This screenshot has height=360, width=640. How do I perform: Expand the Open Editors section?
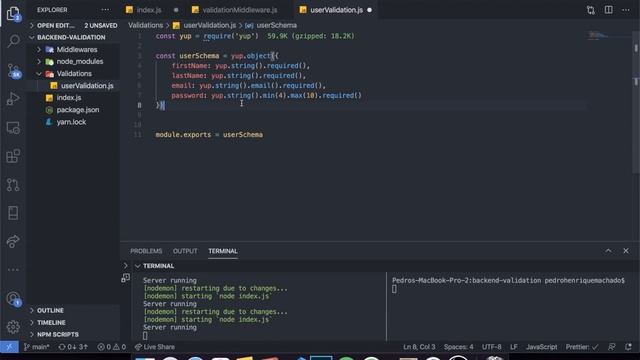click(x=73, y=25)
